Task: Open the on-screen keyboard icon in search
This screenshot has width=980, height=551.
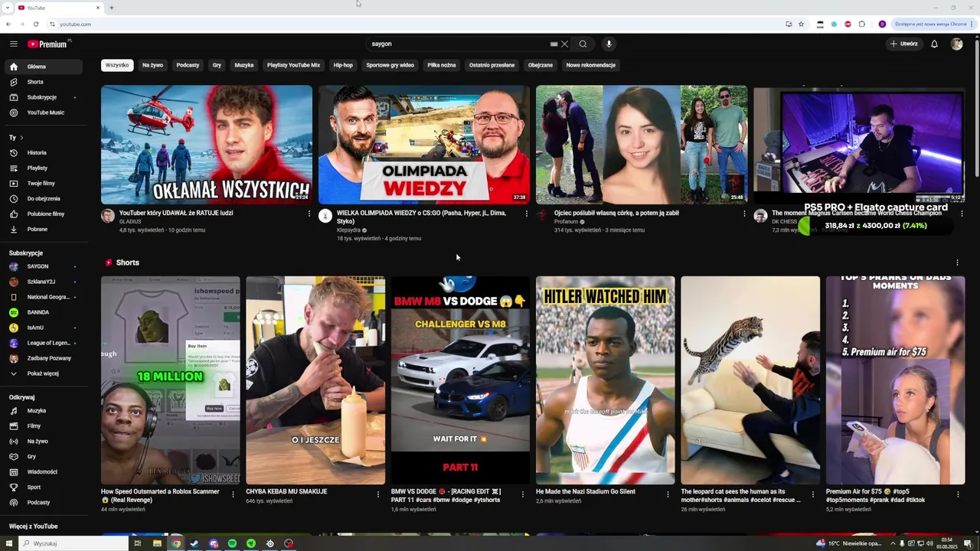Action: point(554,44)
